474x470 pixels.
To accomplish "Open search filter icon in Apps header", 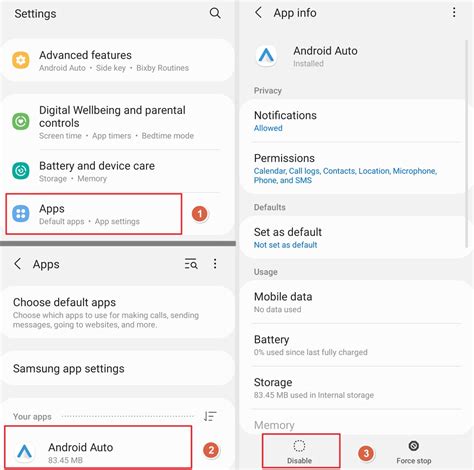I will (x=191, y=264).
